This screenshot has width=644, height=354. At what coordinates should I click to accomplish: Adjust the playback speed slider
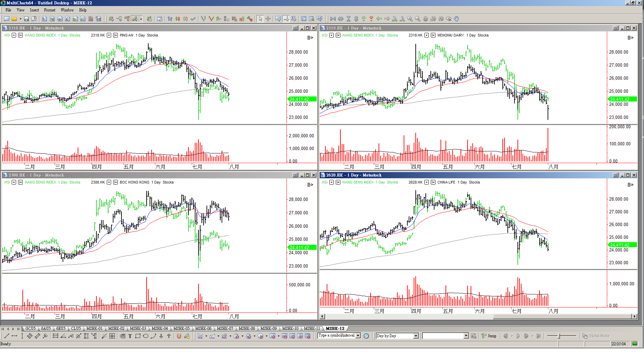[559, 336]
